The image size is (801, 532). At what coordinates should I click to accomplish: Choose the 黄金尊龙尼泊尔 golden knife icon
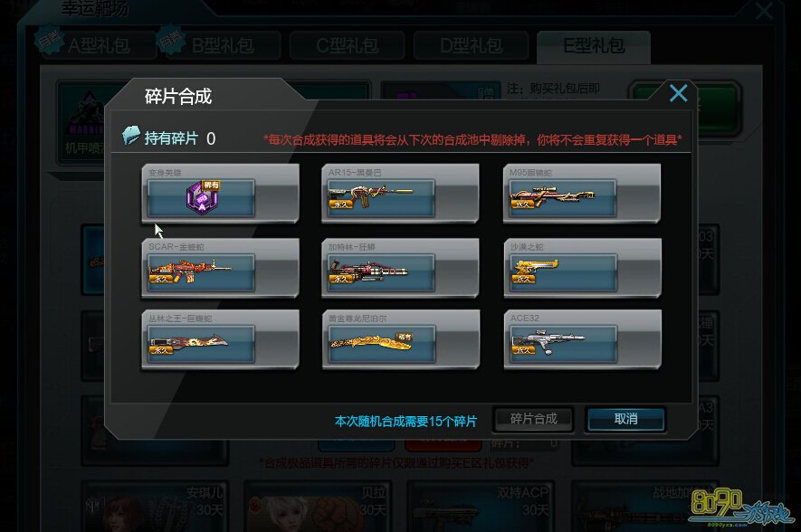click(371, 341)
